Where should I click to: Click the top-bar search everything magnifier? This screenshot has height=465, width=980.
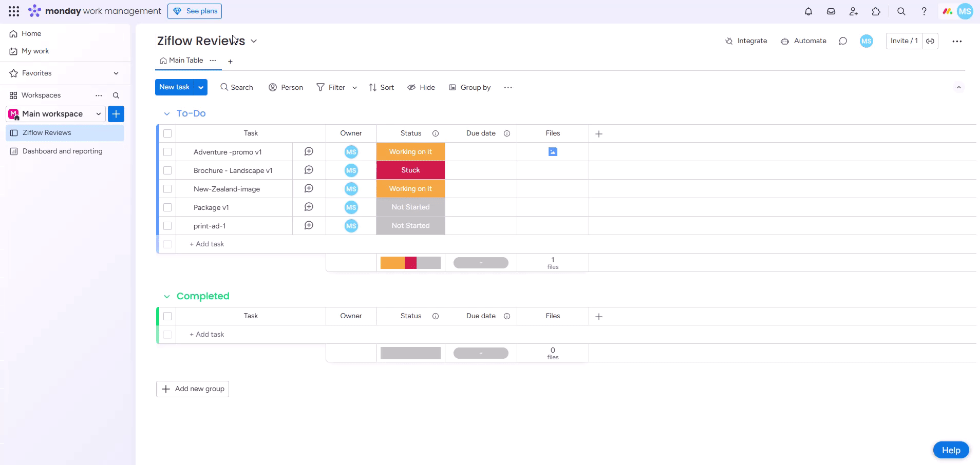[901, 11]
